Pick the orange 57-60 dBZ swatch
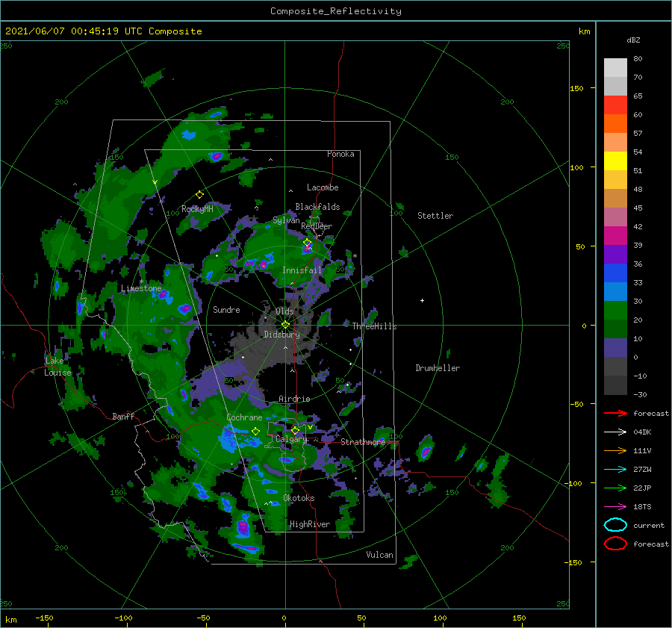This screenshot has width=672, height=628. point(615,124)
